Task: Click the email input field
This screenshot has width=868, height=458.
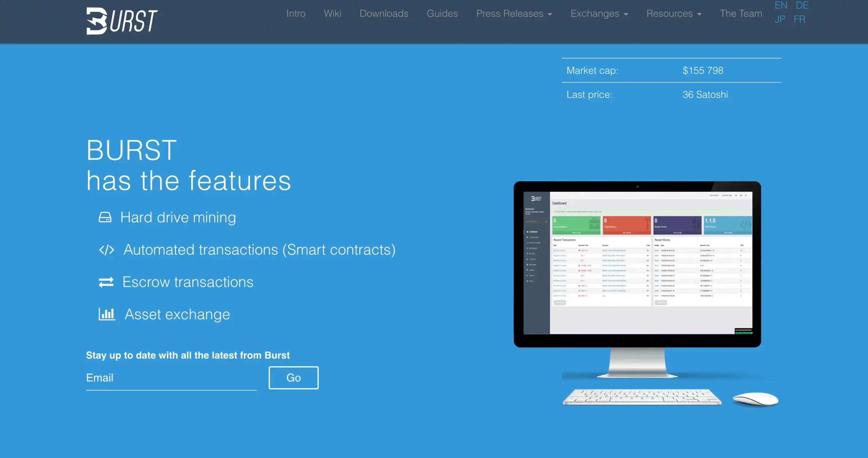Action: [171, 378]
